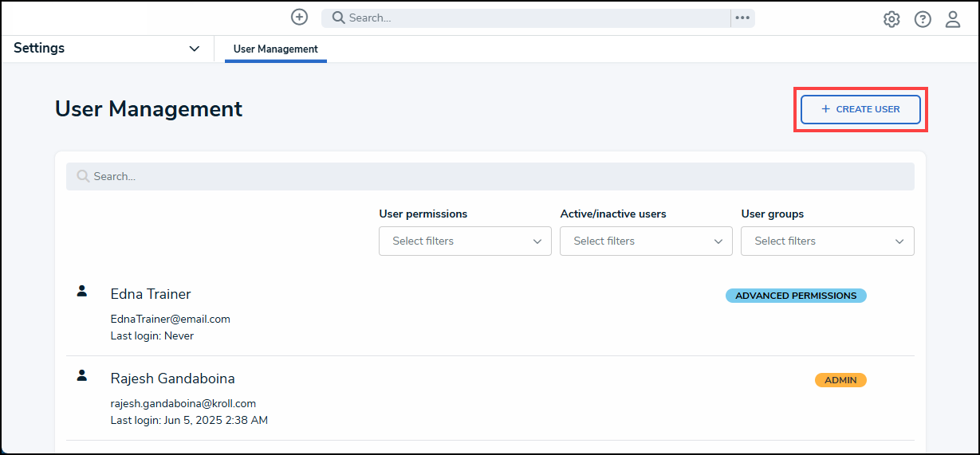Open the User groups filter dropdown

[x=827, y=241]
